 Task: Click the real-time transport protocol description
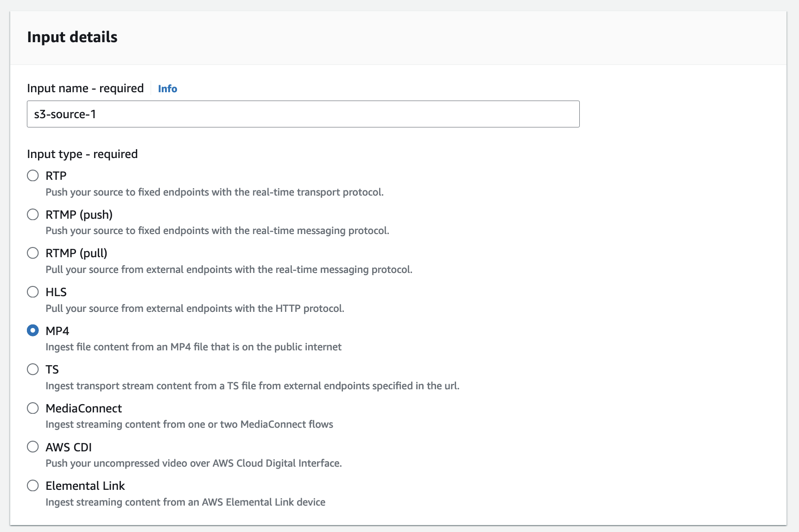coord(214,192)
